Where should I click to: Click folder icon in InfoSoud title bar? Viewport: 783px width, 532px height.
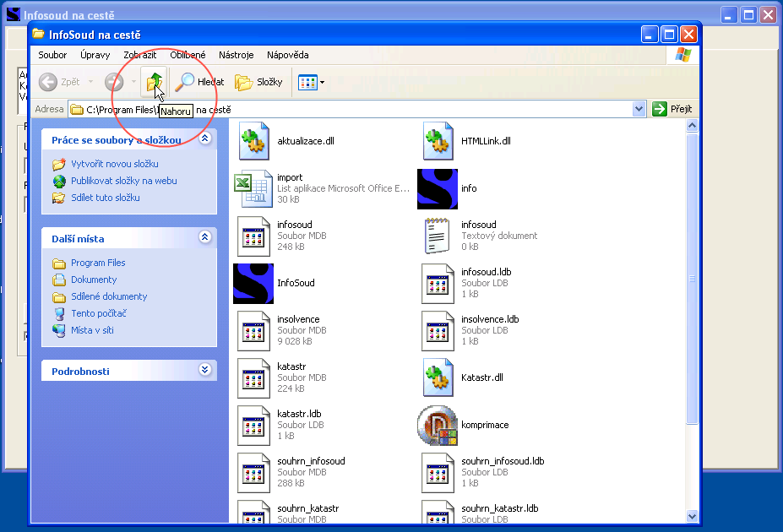[39, 34]
